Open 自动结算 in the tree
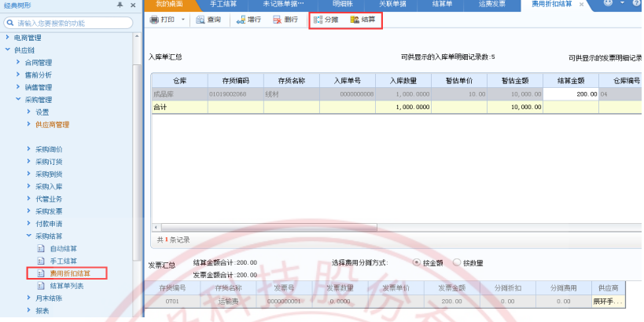 (x=63, y=249)
